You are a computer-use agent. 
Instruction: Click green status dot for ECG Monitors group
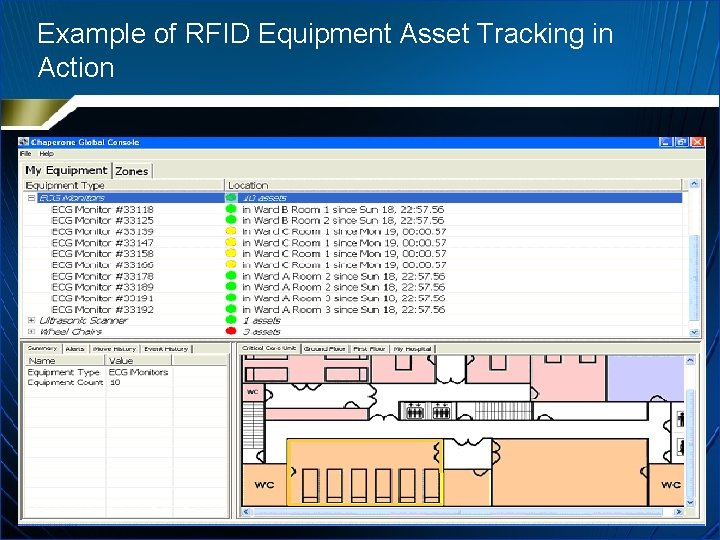click(231, 197)
